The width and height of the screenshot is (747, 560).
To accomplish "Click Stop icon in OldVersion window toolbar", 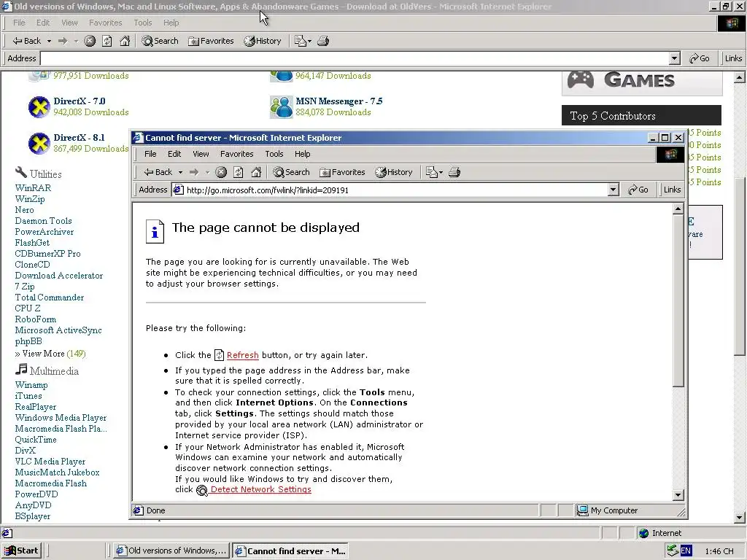I will 90,41.
